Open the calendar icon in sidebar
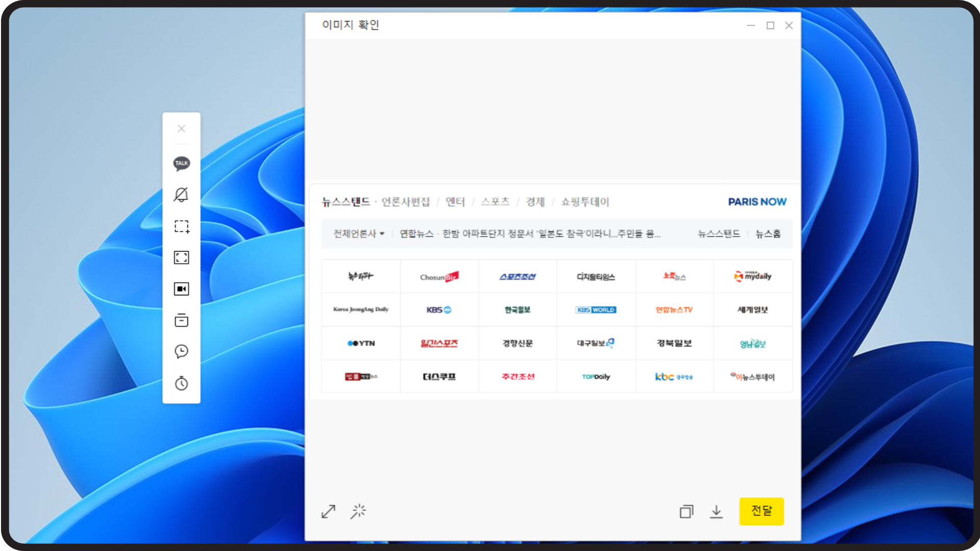980x551 pixels. coord(181,320)
